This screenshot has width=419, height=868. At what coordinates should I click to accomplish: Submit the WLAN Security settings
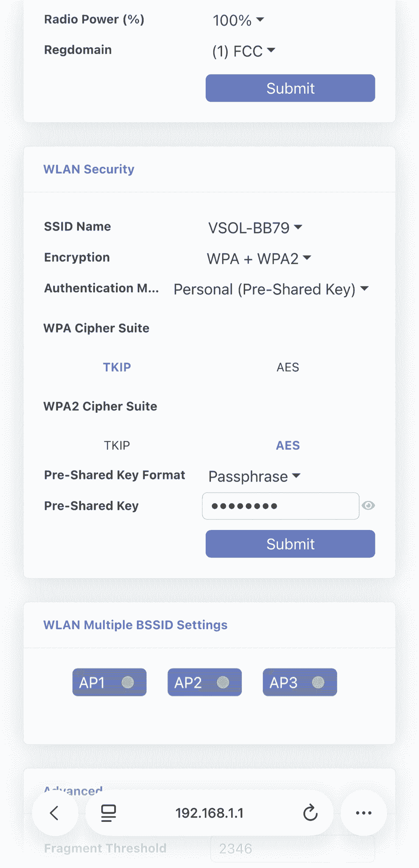290,544
